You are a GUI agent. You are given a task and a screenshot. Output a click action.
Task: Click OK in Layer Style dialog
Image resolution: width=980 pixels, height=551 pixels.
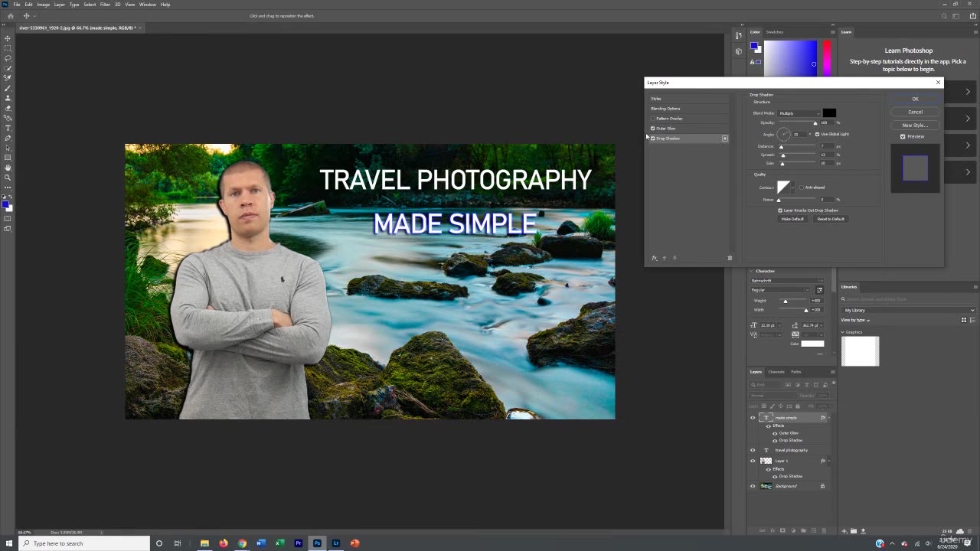pos(915,99)
